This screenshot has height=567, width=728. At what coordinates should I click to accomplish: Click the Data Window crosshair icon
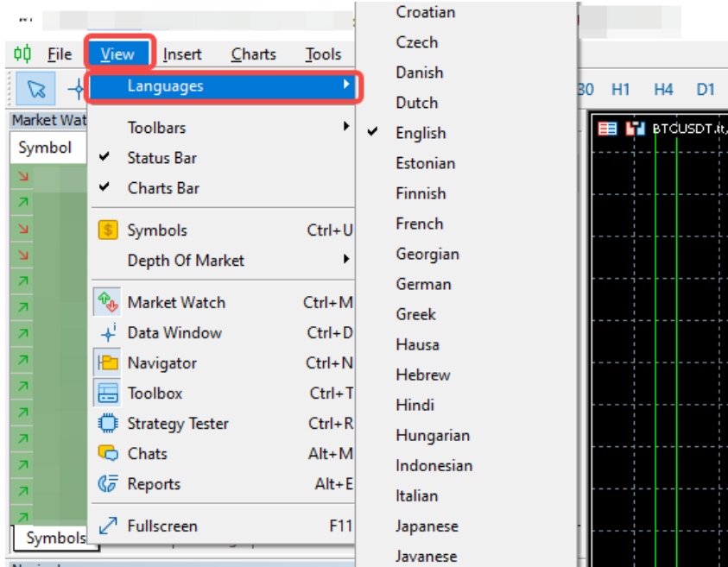click(108, 333)
